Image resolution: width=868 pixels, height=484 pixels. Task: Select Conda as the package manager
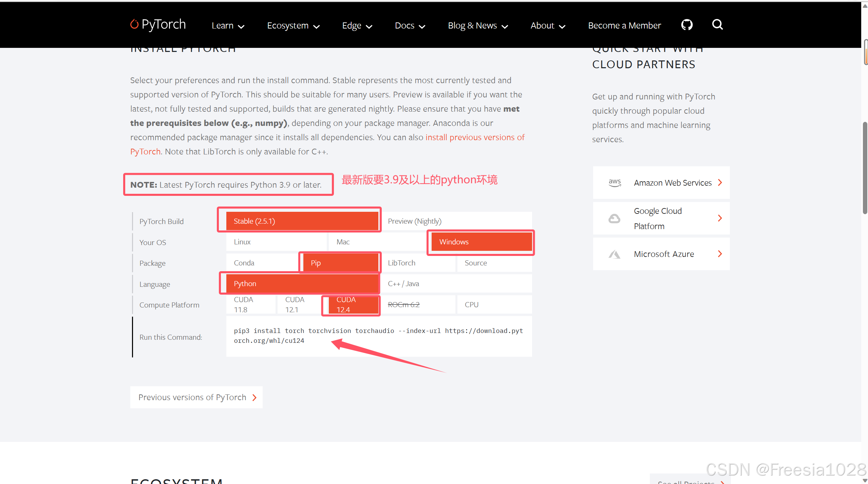[244, 262]
